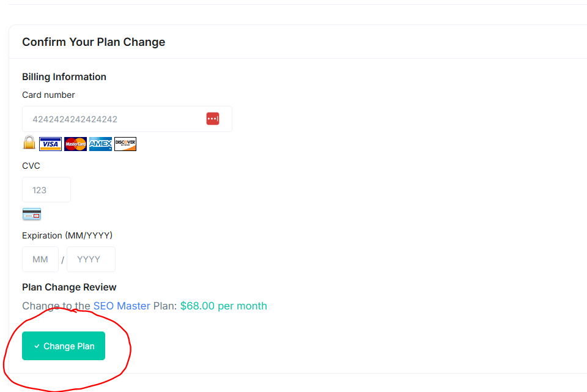
Task: Select the YYYY expiration year field
Action: click(90, 259)
